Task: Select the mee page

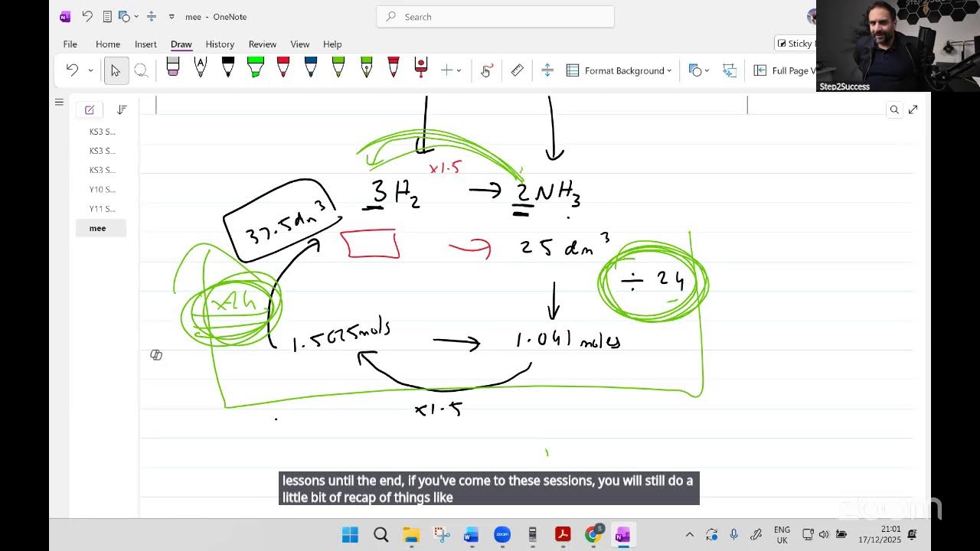Action: coord(100,228)
